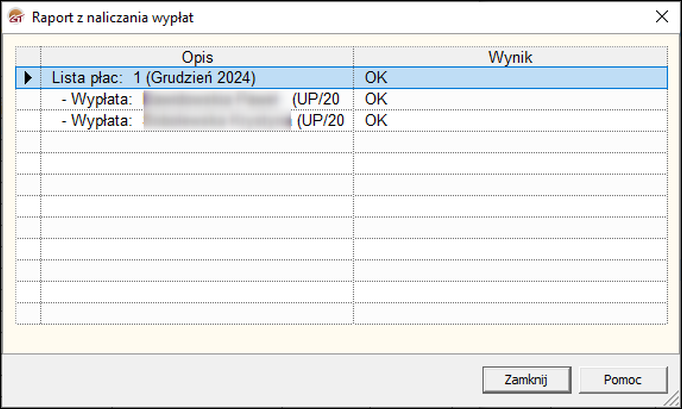Select the Lista płac: 1 (Grudzień 2024) row
Image resolution: width=682 pixels, height=409 pixels.
(x=341, y=78)
